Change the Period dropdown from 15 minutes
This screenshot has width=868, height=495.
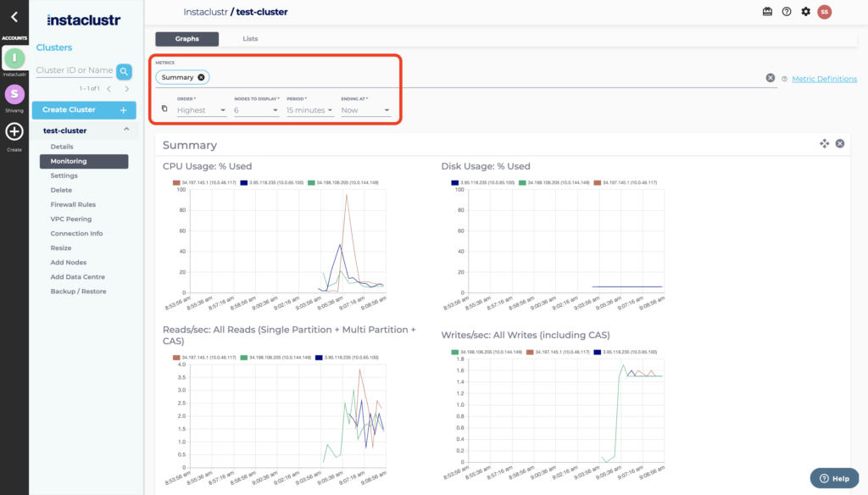pyautogui.click(x=309, y=110)
